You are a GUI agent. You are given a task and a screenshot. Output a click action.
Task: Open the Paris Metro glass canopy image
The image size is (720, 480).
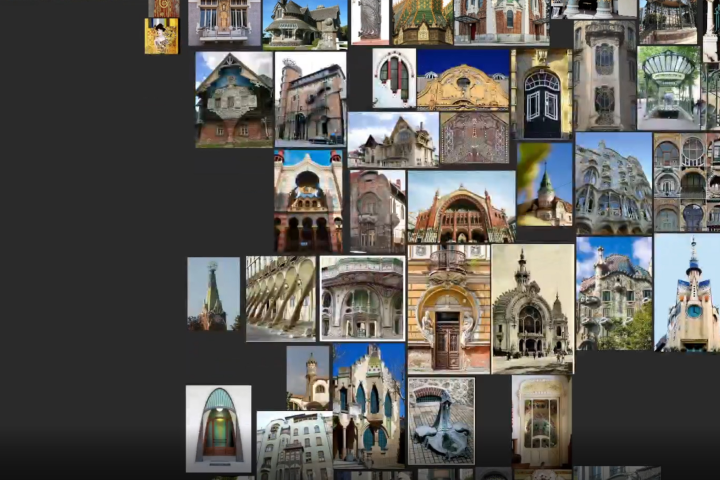pos(668,88)
